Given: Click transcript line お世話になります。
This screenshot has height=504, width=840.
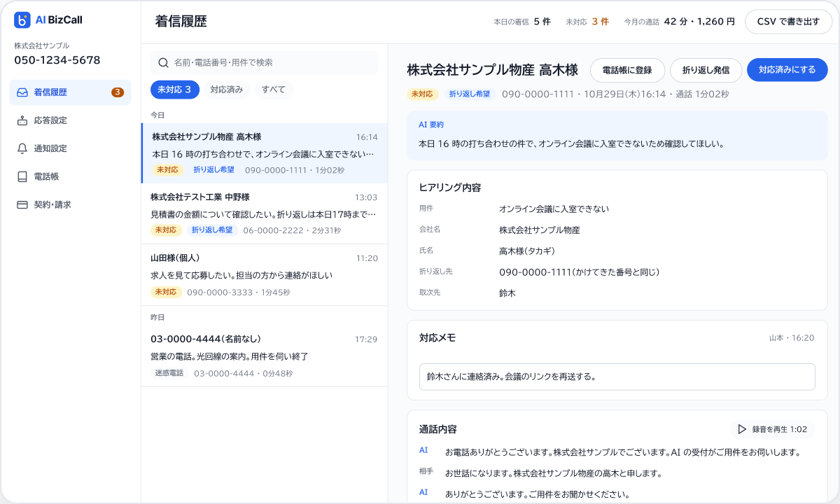Looking at the screenshot, I should pyautogui.click(x=553, y=473).
